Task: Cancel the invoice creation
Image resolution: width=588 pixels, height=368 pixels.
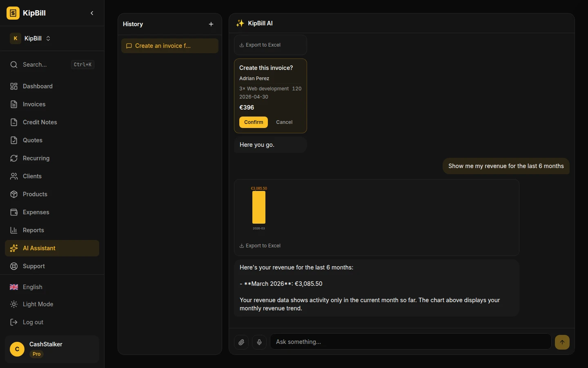Action: click(284, 122)
